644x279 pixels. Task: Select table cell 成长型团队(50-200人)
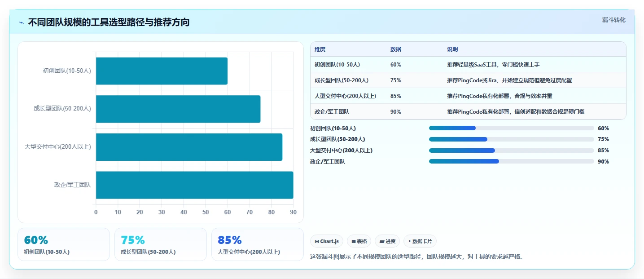tap(342, 80)
